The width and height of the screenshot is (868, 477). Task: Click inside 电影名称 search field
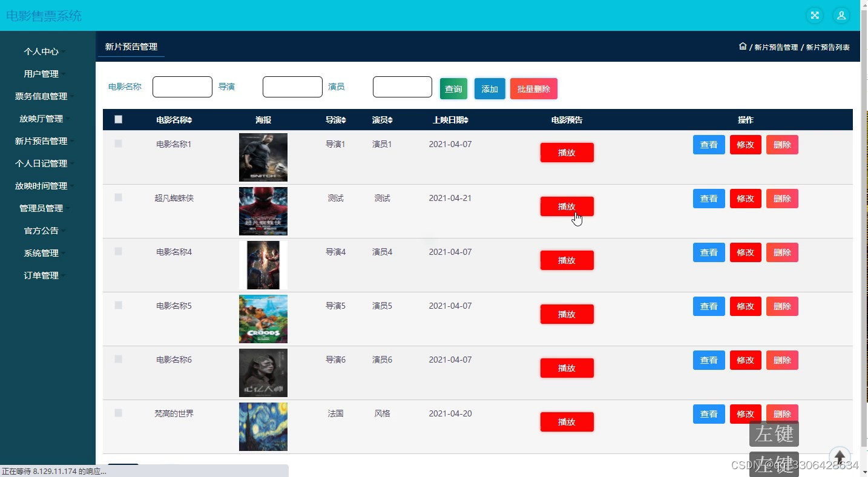click(x=182, y=87)
